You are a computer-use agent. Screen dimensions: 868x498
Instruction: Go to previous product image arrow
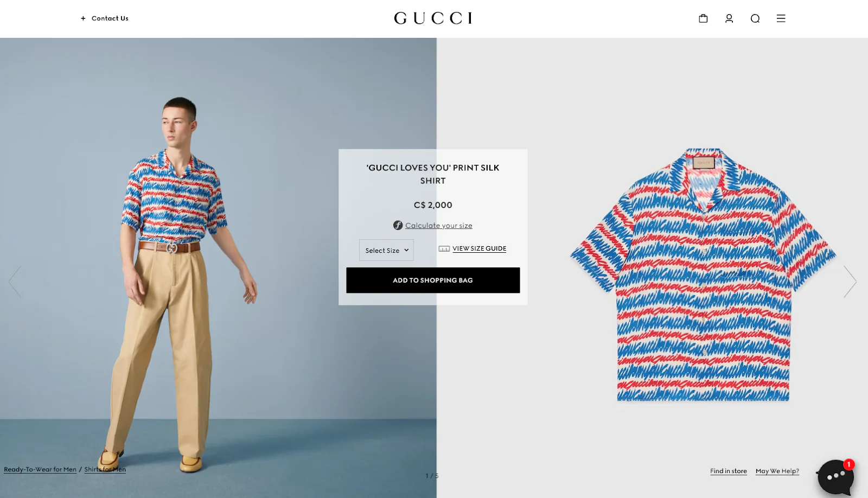tap(15, 281)
